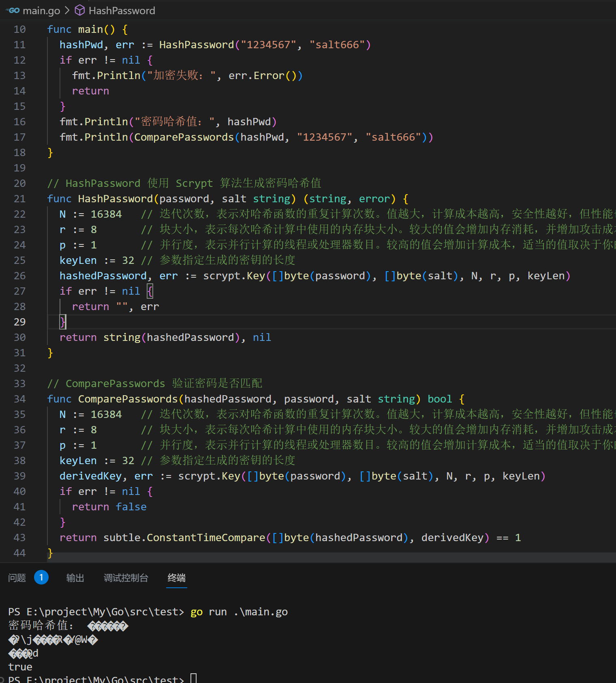Click keyLen := 32 on line 38
616x683 pixels.
pos(97,460)
